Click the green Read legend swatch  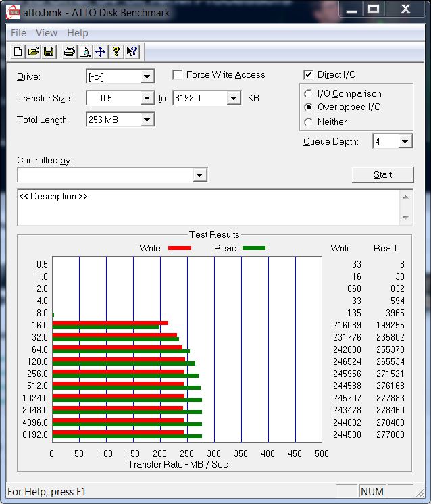click(254, 248)
